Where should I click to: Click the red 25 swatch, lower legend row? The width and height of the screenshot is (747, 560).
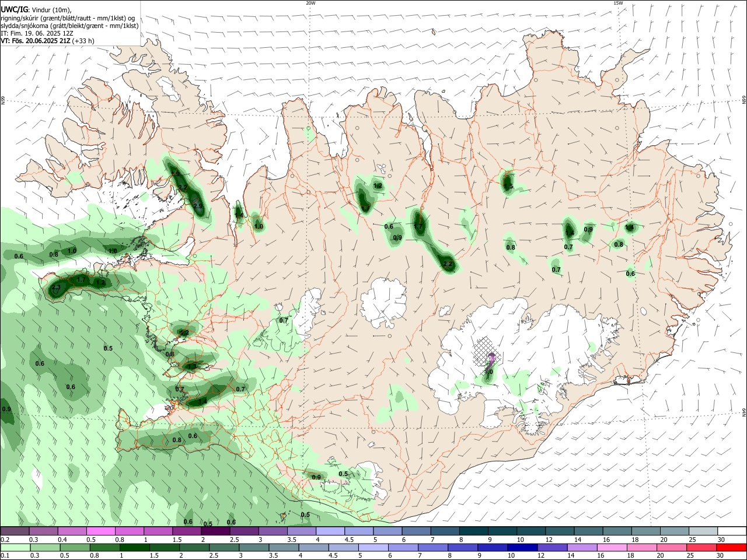pyautogui.click(x=701, y=548)
